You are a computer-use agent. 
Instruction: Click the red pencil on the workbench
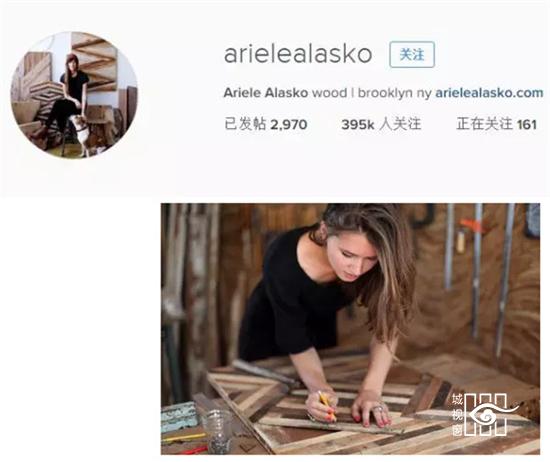194,450
